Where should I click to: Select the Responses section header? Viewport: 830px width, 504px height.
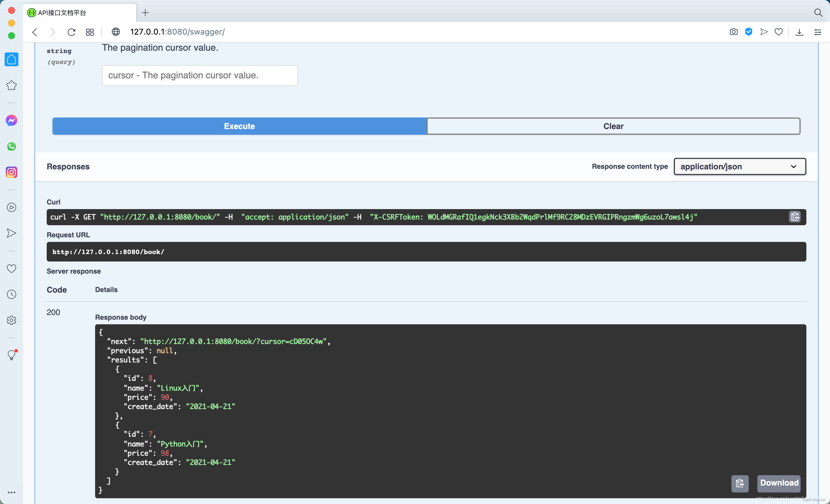click(68, 166)
